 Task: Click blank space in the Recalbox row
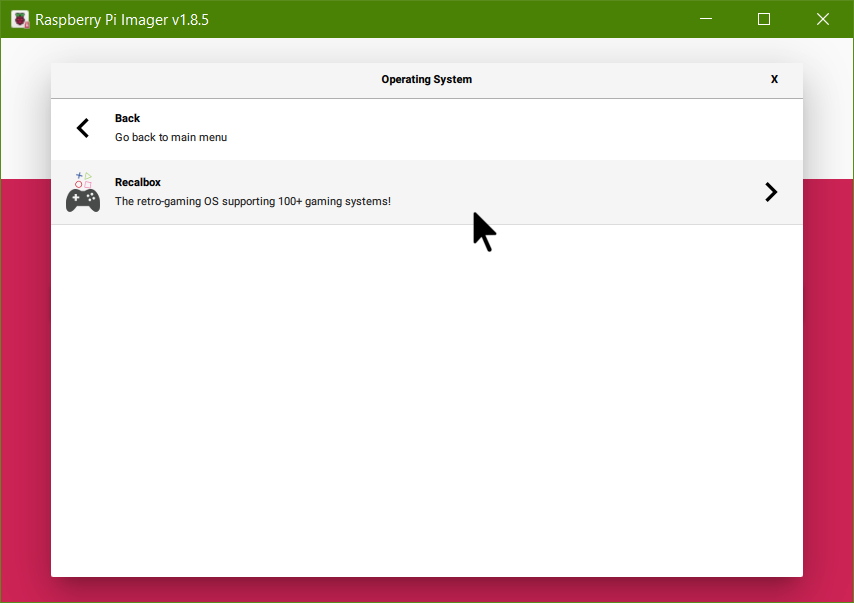600,192
